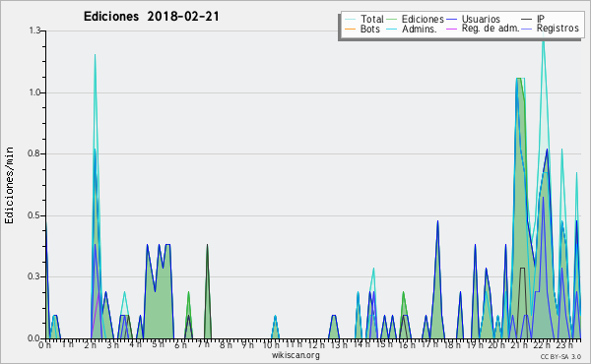This screenshot has height=364, width=591.
Task: Click the '13 h' x-axis label
Action: point(339,345)
